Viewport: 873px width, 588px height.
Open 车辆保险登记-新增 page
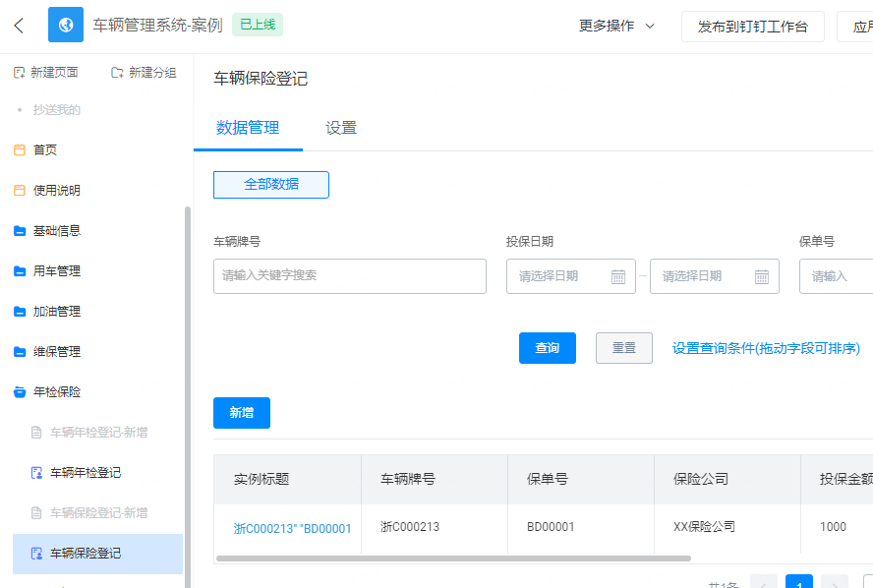tap(98, 513)
